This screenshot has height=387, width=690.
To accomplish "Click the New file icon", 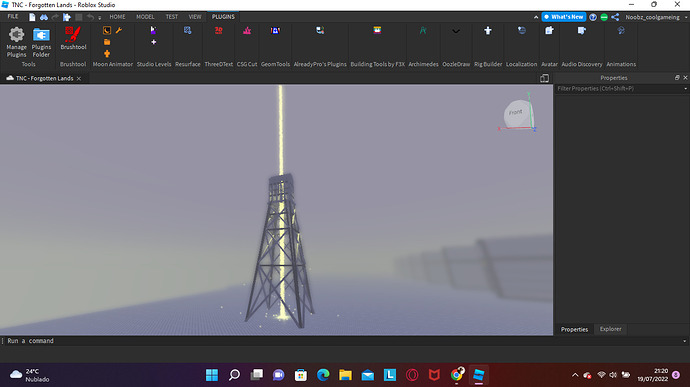I will point(32,17).
